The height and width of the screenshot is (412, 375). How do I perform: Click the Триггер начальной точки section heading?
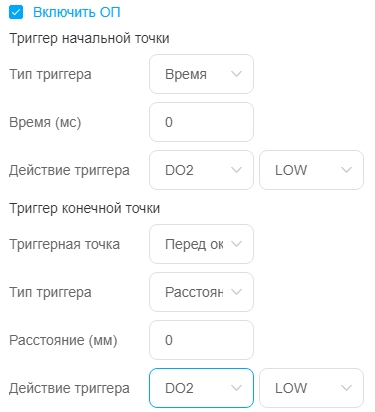89,38
